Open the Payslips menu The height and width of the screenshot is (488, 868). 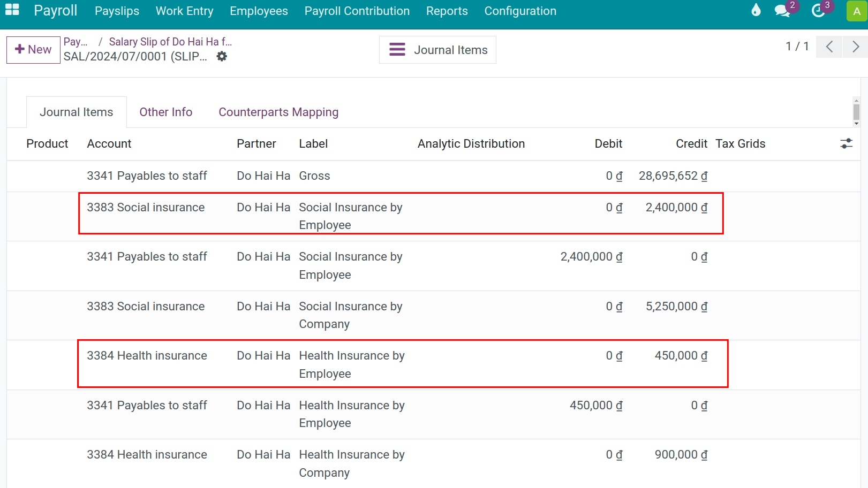click(117, 11)
